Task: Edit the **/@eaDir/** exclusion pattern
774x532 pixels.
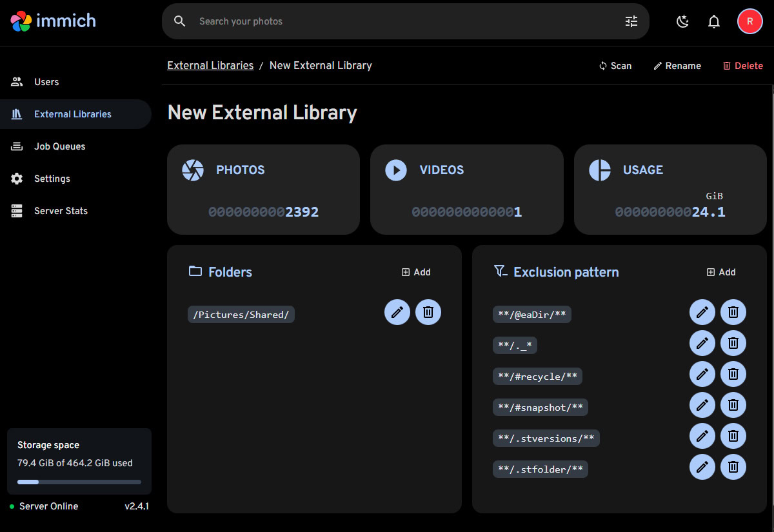Action: click(x=702, y=312)
